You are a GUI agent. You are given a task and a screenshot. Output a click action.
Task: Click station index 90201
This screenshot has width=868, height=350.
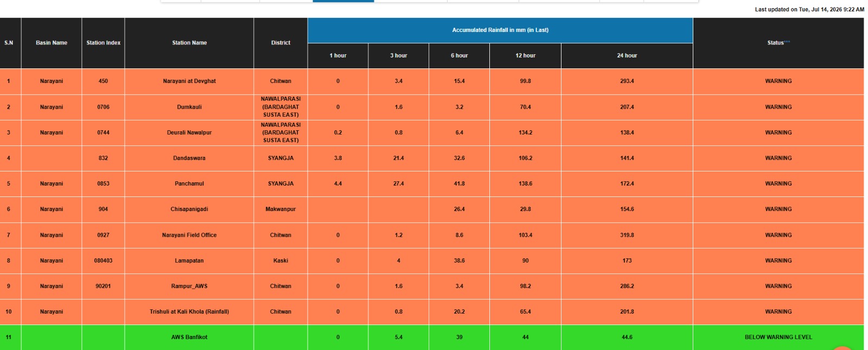(x=103, y=287)
